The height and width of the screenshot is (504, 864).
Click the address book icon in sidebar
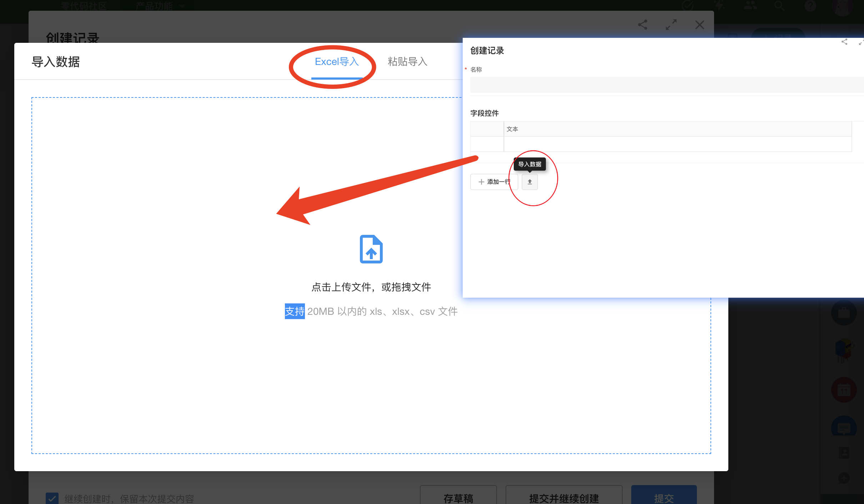pos(844,453)
